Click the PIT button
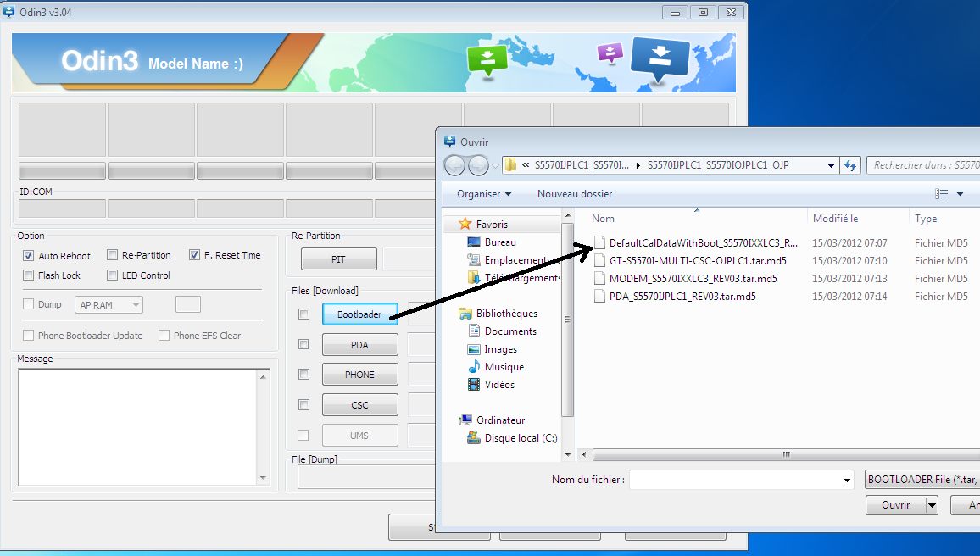The height and width of the screenshot is (556, 980). 339,259
